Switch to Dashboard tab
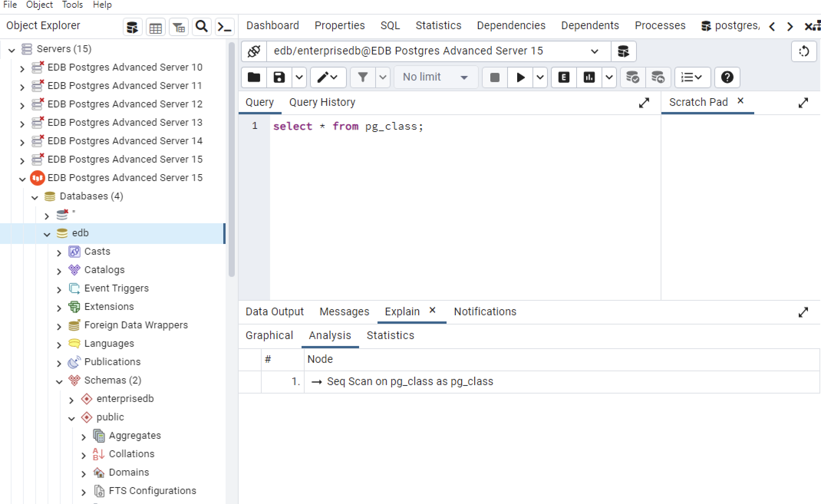 click(272, 26)
